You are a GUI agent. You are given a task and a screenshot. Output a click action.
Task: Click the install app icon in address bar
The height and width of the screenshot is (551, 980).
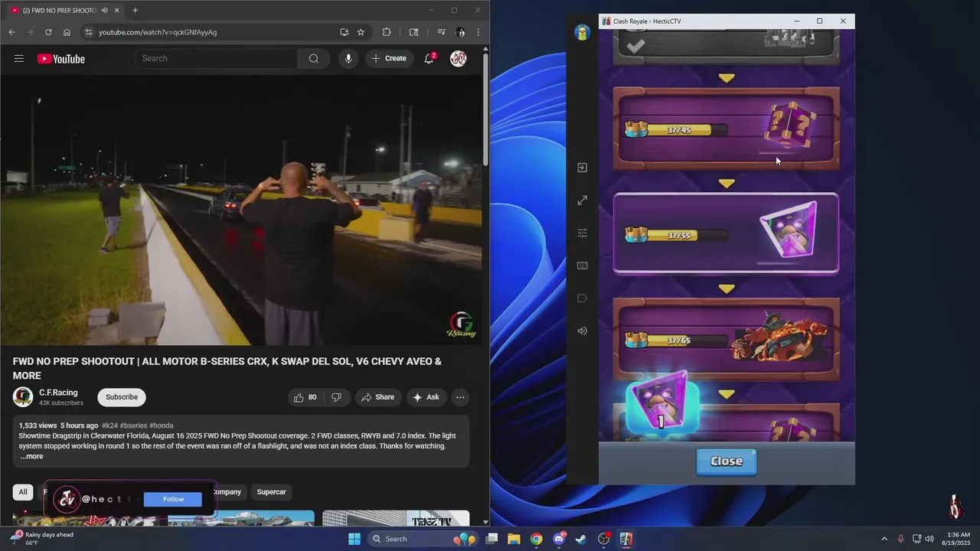click(344, 32)
